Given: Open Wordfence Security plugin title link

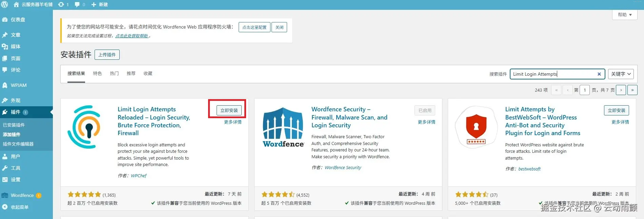Looking at the screenshot, I should click(x=349, y=117).
